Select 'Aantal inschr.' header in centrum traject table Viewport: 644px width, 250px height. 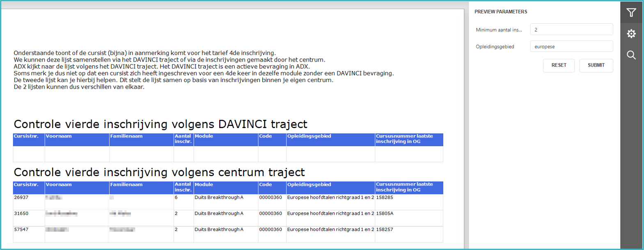(x=183, y=187)
